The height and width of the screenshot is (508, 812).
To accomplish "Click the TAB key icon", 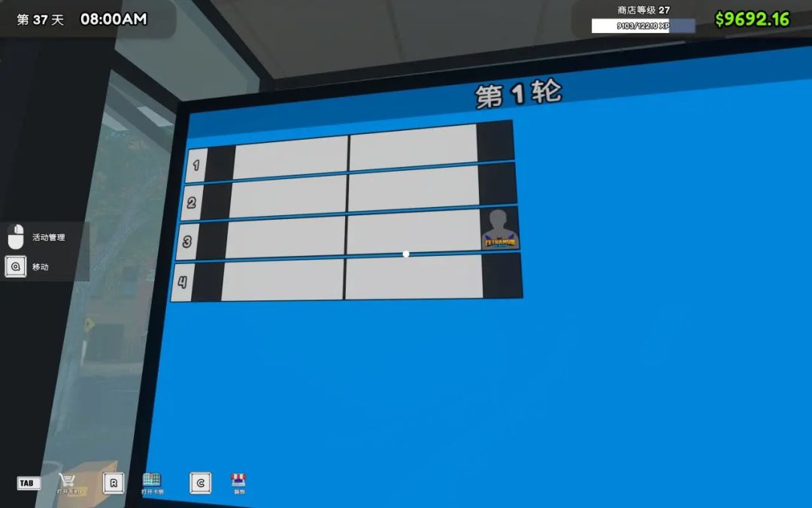I will [29, 483].
